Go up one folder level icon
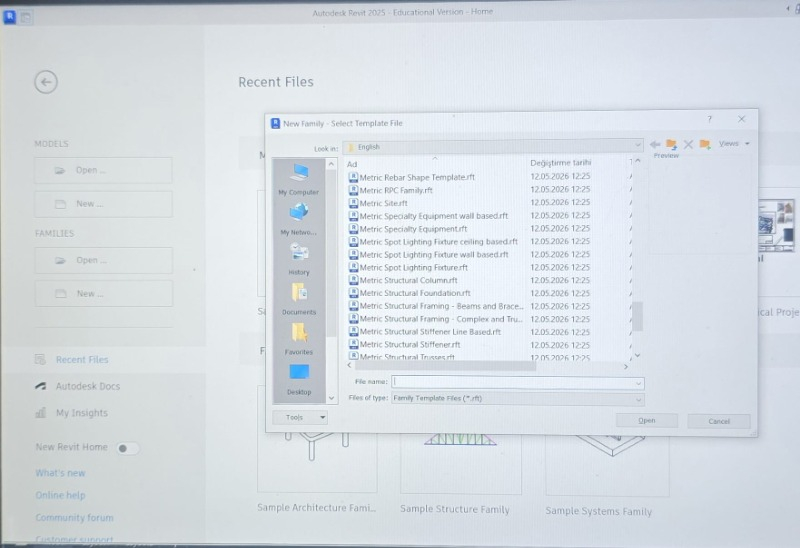This screenshot has width=800, height=548. 671,144
